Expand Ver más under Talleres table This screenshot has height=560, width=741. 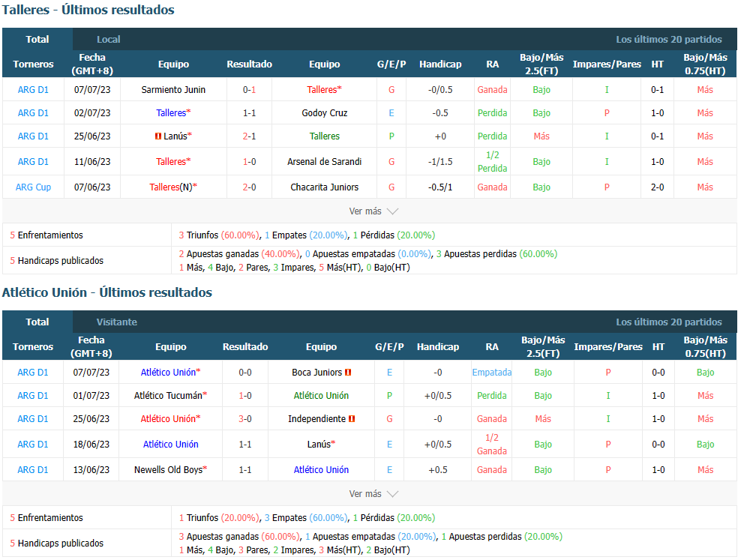click(373, 211)
